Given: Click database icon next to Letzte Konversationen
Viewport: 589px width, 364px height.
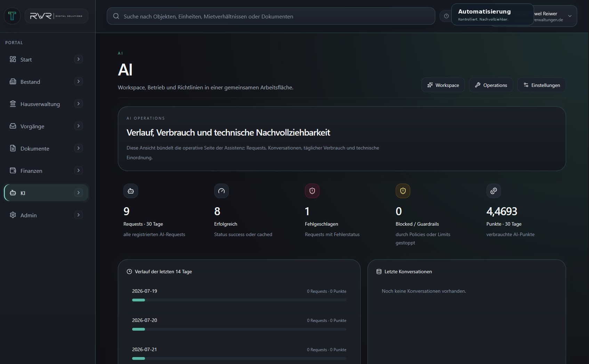Looking at the screenshot, I should (379, 272).
